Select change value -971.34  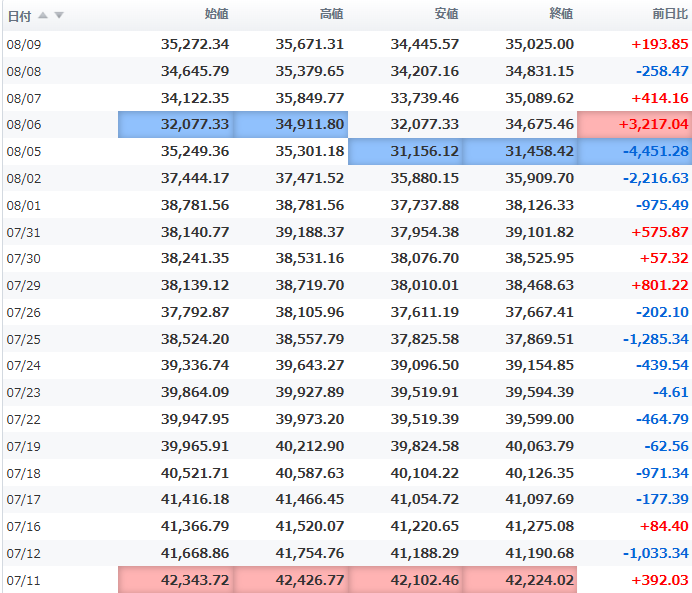coord(662,473)
